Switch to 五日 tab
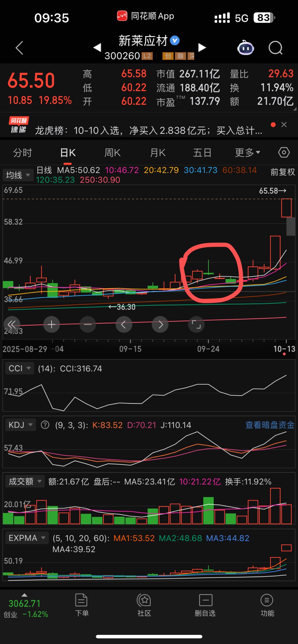Image resolution: width=298 pixels, height=644 pixels. [x=203, y=153]
